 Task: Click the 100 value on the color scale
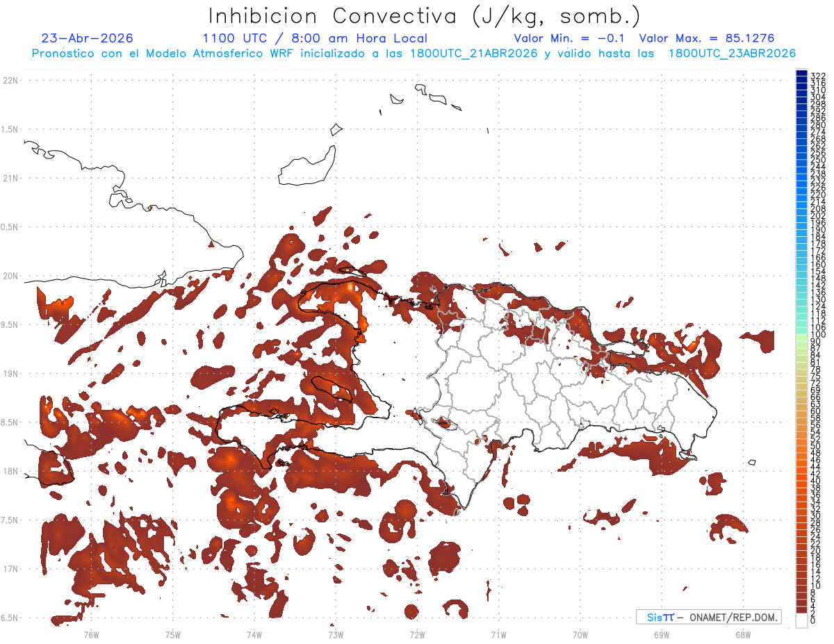(x=817, y=336)
